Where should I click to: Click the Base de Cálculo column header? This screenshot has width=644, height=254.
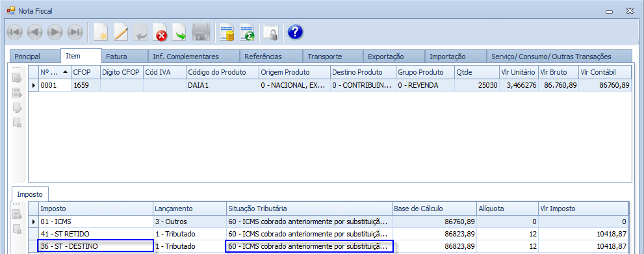[435, 209]
